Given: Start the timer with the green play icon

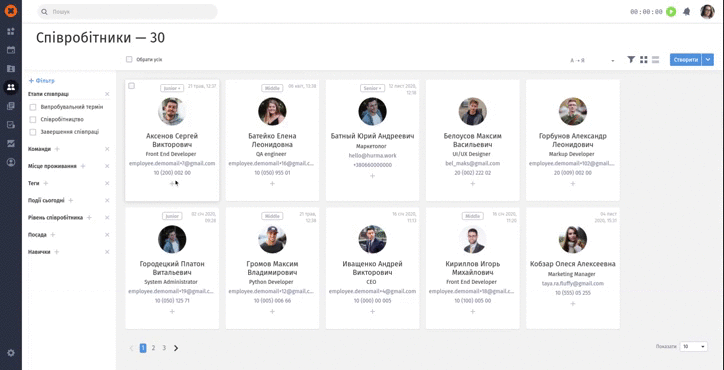Looking at the screenshot, I should (x=671, y=12).
